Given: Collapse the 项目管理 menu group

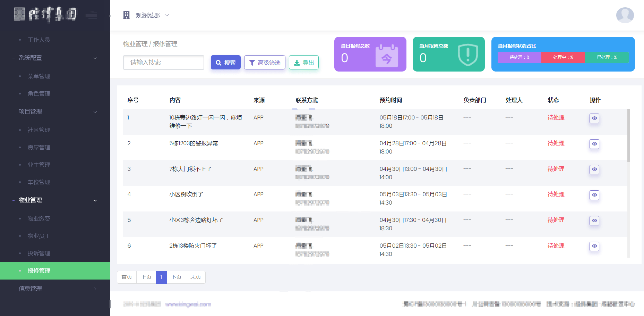Looking at the screenshot, I should [x=95, y=112].
